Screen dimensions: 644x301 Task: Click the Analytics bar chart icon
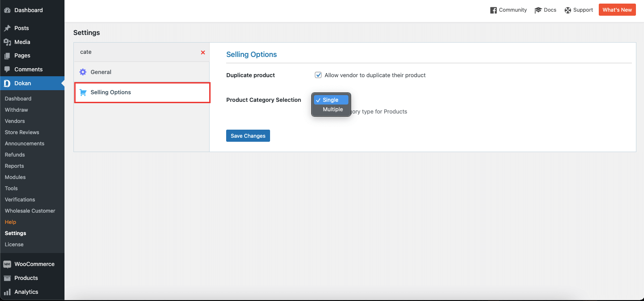point(7,292)
